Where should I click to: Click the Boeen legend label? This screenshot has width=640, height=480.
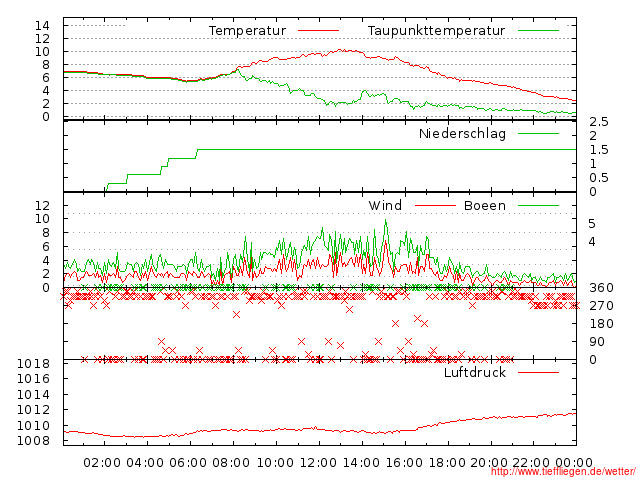click(x=484, y=205)
